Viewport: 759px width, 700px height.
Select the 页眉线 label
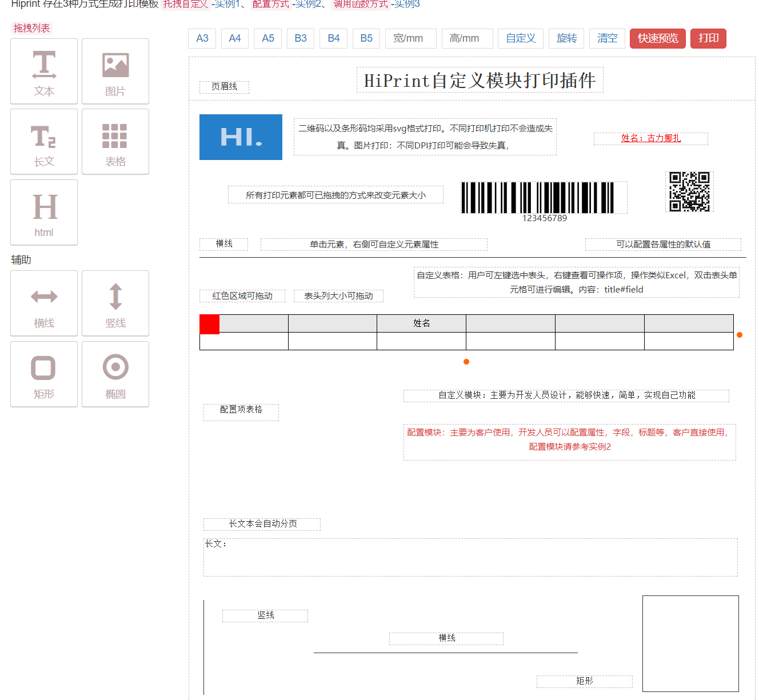pyautogui.click(x=224, y=87)
